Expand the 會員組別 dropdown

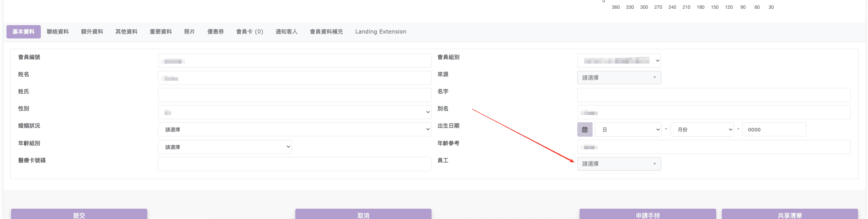pos(618,61)
